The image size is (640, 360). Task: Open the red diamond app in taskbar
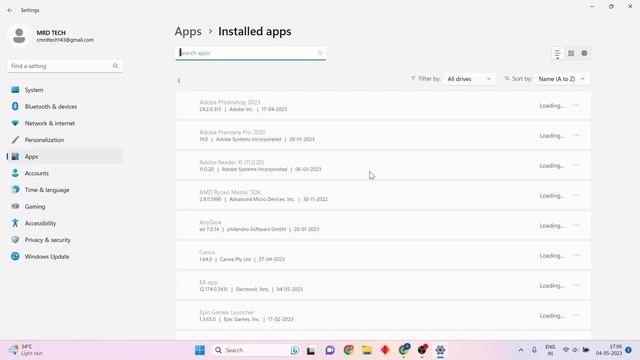pos(385,350)
